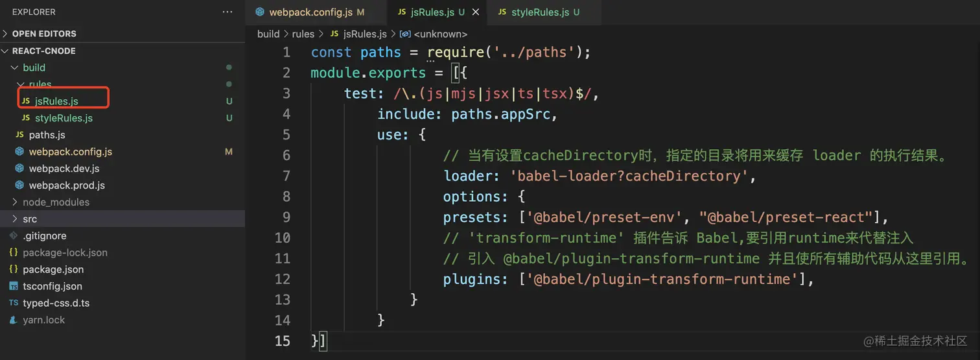Click the tsconfig.json file icon
This screenshot has height=360, width=980.
point(13,286)
